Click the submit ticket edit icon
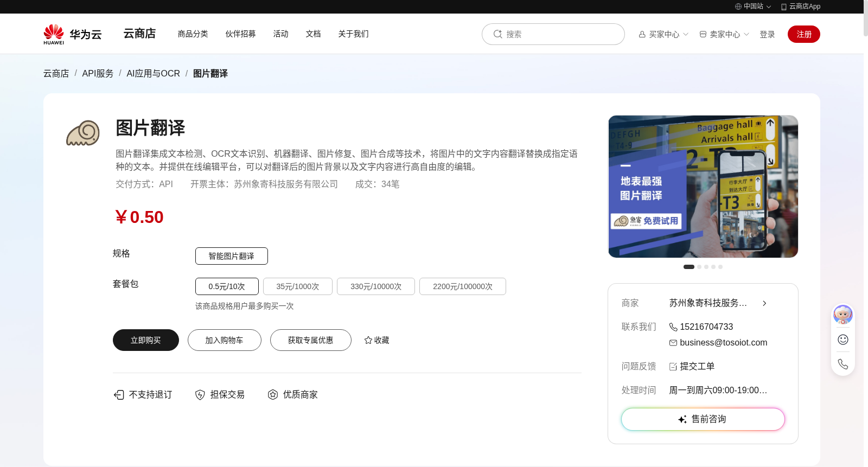868x467 pixels. click(x=673, y=367)
